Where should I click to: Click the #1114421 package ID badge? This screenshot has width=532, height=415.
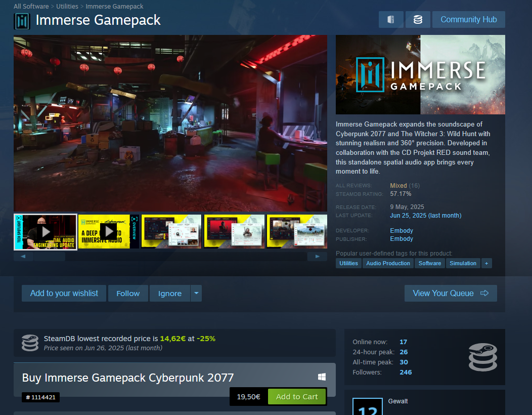pyautogui.click(x=41, y=397)
